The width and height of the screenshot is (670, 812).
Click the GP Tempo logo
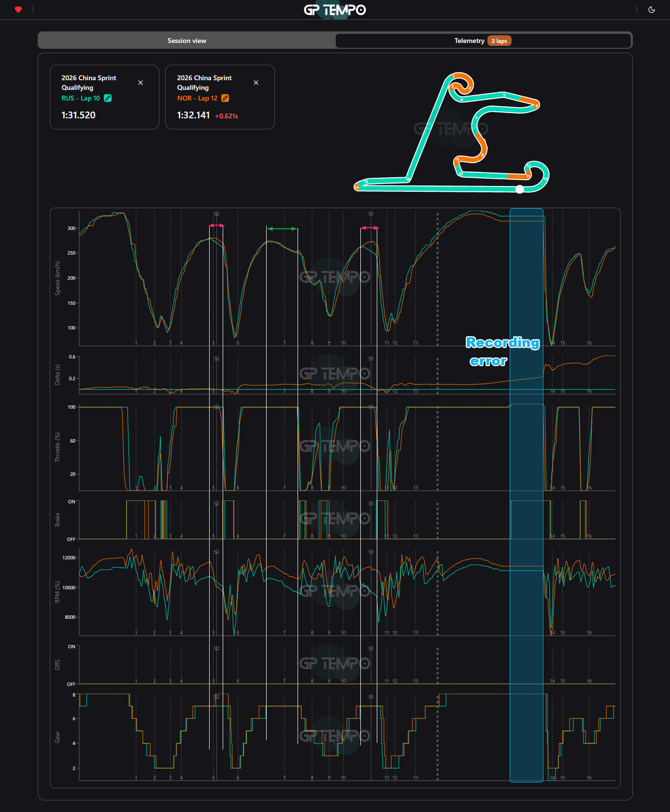(x=335, y=10)
